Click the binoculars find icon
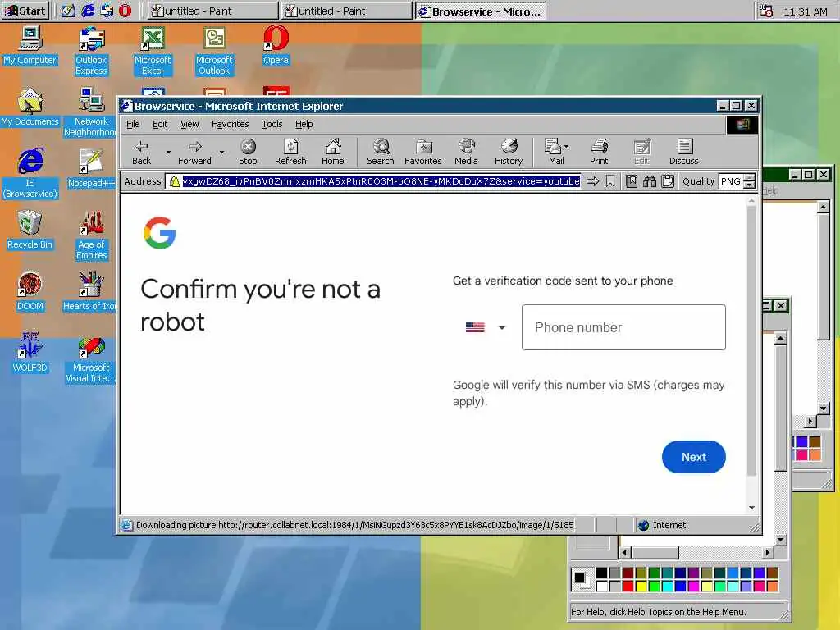The height and width of the screenshot is (630, 840). tap(650, 181)
